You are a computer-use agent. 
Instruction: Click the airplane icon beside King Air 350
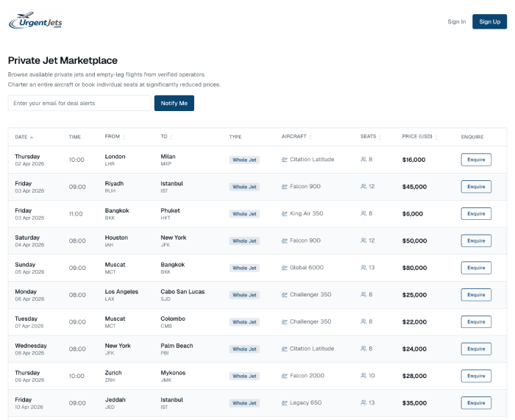tap(285, 214)
